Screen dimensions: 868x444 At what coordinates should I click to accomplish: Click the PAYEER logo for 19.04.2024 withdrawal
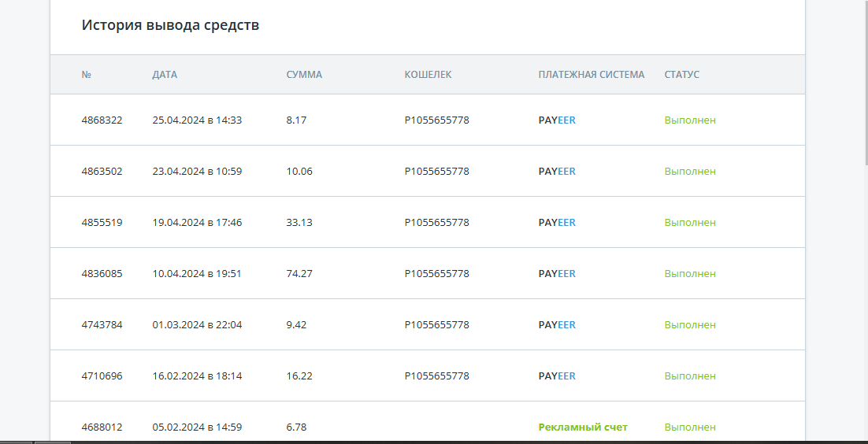557,223
